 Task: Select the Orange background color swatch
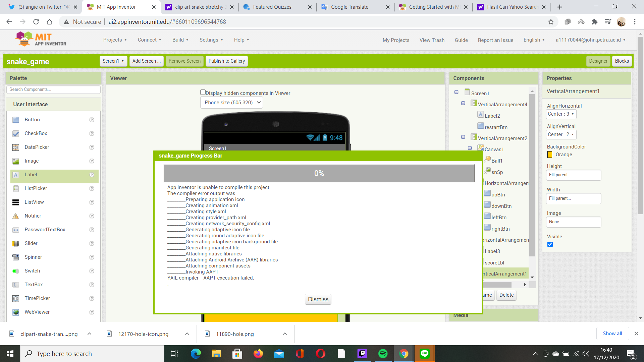(x=550, y=154)
